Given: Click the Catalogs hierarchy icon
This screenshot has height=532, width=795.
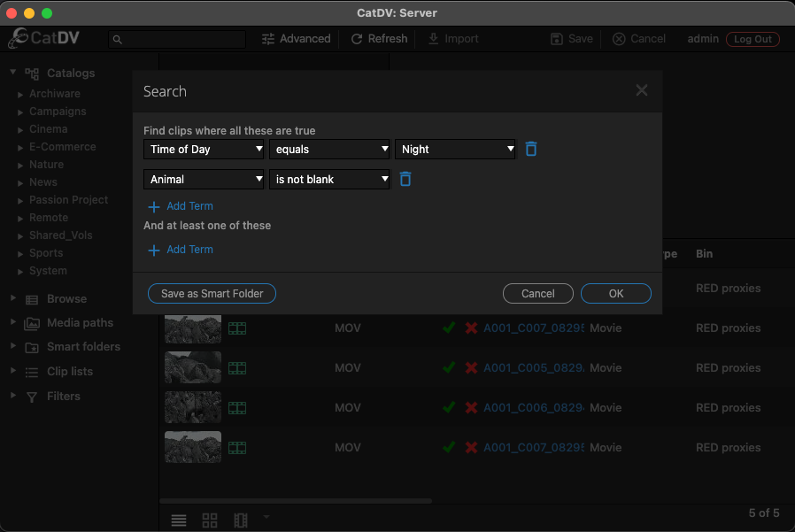Looking at the screenshot, I should [32, 73].
